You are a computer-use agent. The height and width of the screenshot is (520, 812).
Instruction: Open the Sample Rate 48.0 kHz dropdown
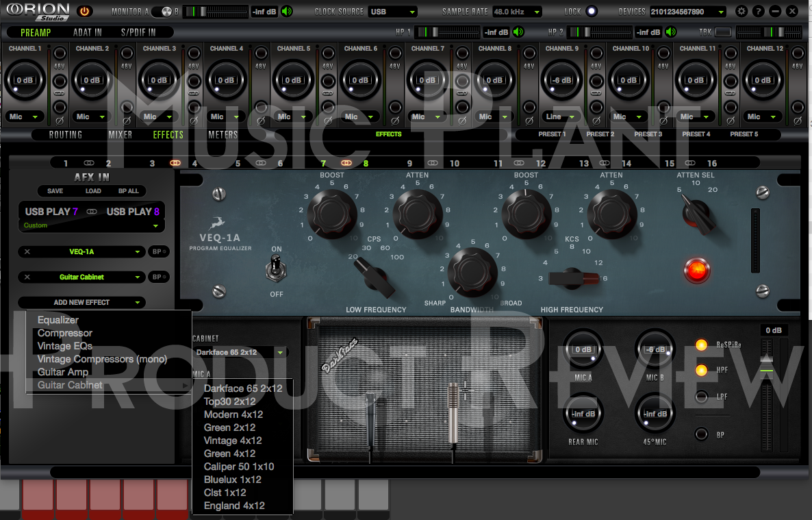click(x=516, y=12)
